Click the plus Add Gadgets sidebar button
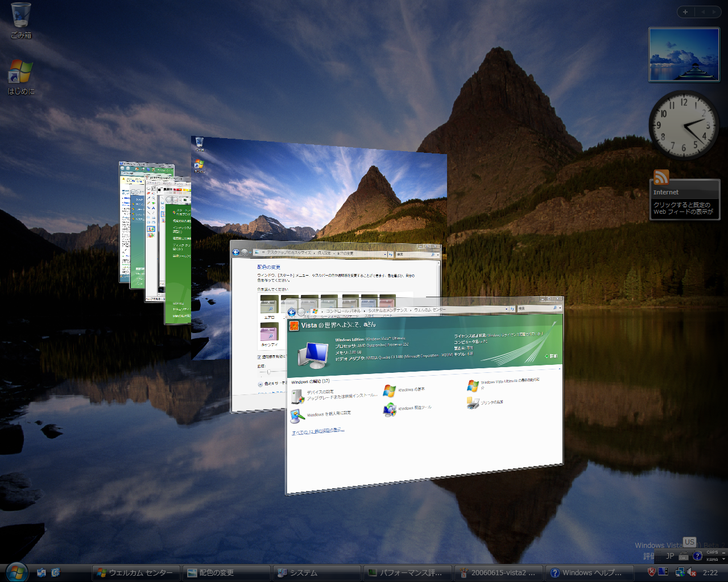Screen dimensions: 728x582 click(x=685, y=12)
